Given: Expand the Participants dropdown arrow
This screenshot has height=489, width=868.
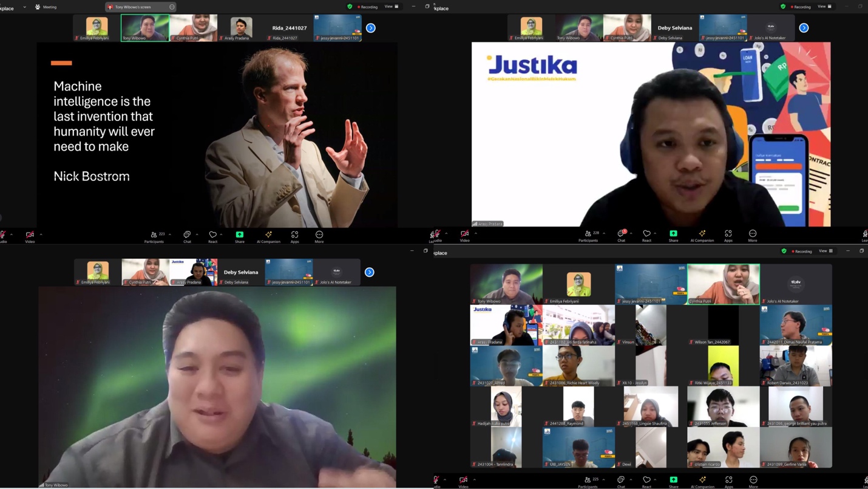Looking at the screenshot, I should click(x=603, y=233).
